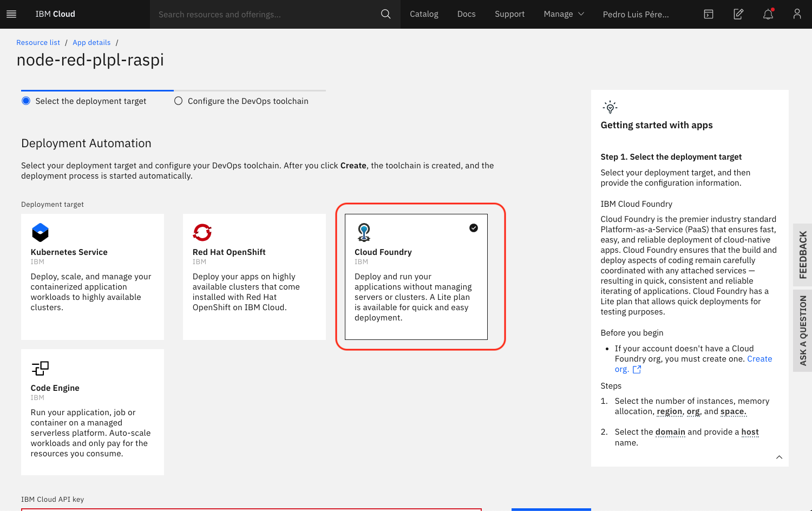This screenshot has height=511, width=812.
Task: Open the account selector Pedro Luis Pére...
Action: [x=636, y=14]
